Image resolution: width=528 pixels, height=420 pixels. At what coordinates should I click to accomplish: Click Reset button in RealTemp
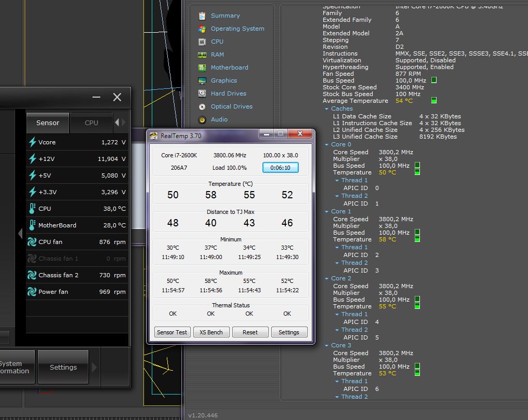coord(250,332)
